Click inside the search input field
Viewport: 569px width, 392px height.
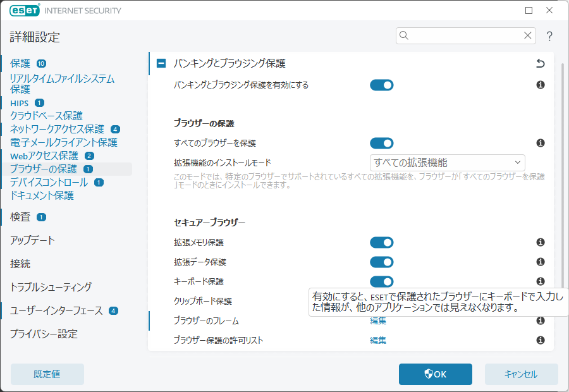tap(466, 35)
